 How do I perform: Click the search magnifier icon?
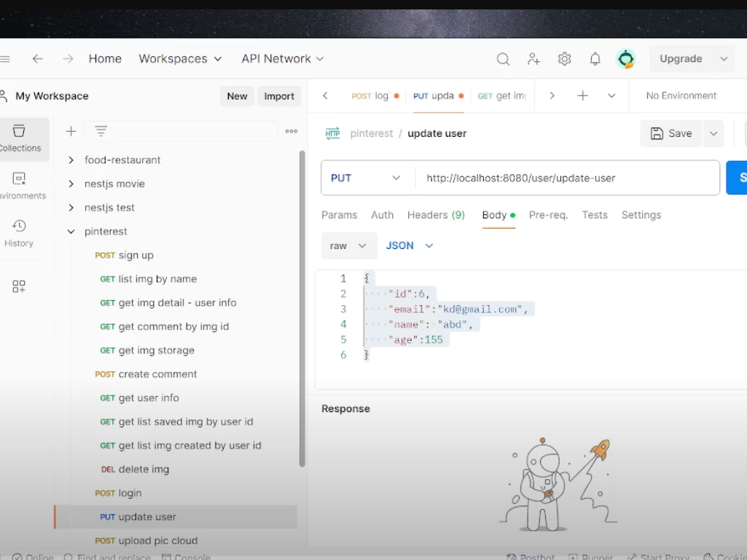click(x=503, y=59)
